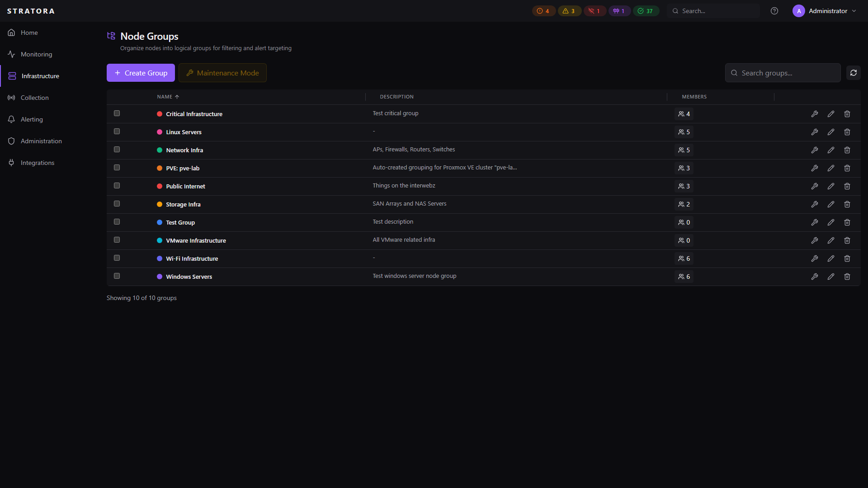Edit the Linux Servers group pencil

(830, 132)
